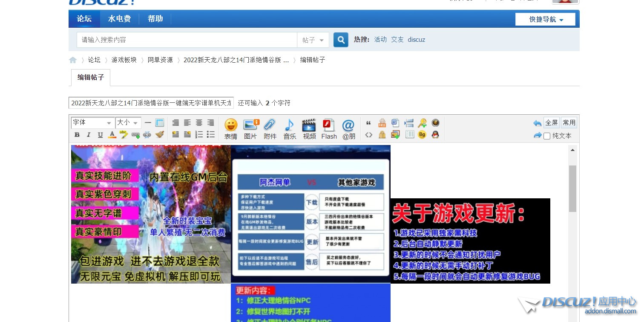Mention a friend with @朋
Viewport: 644px width, 322px height.
pos(348,129)
